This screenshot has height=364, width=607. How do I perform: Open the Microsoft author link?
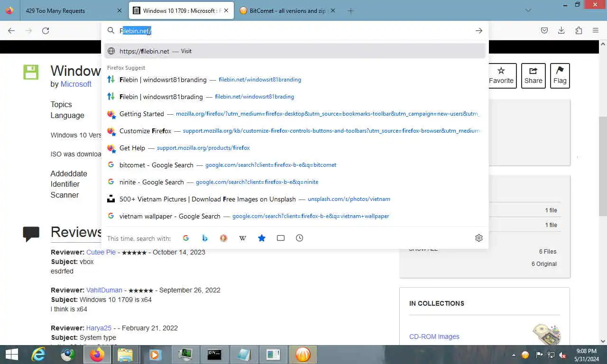[x=76, y=84]
